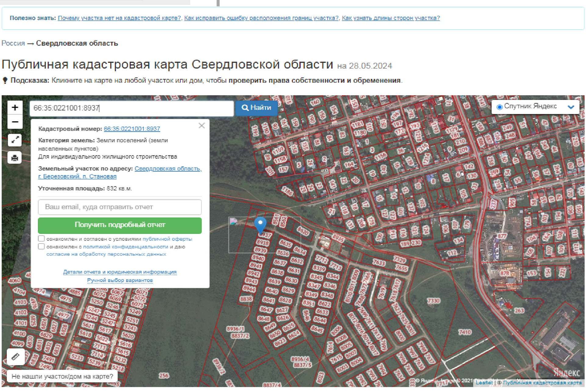
Task: Zoom in the map with plus button
Action: click(15, 108)
